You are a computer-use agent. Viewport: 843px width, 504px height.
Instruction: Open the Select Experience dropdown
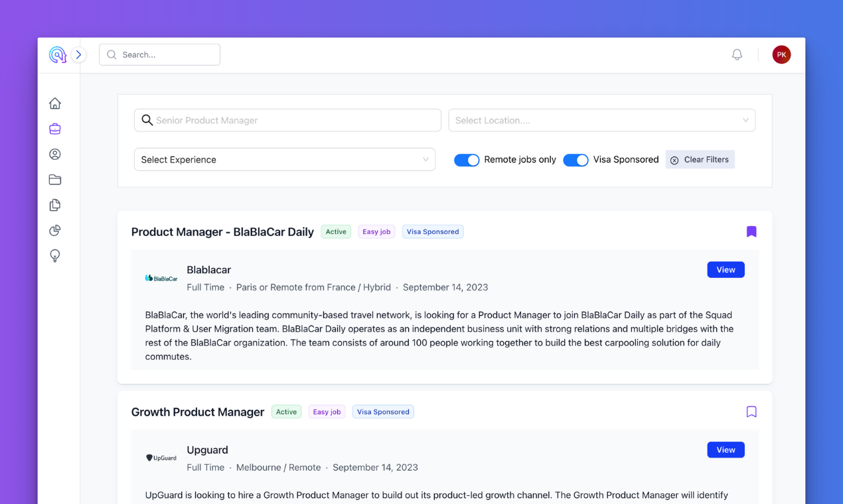[285, 159]
